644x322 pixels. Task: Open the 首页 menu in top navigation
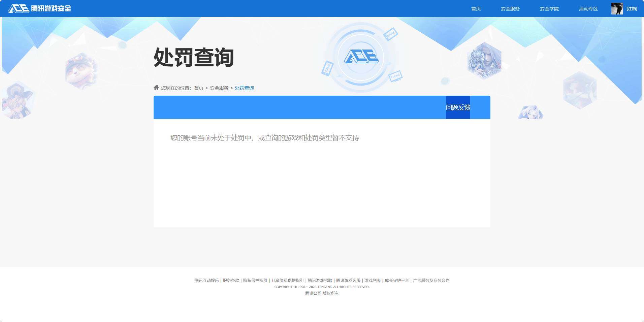click(476, 9)
